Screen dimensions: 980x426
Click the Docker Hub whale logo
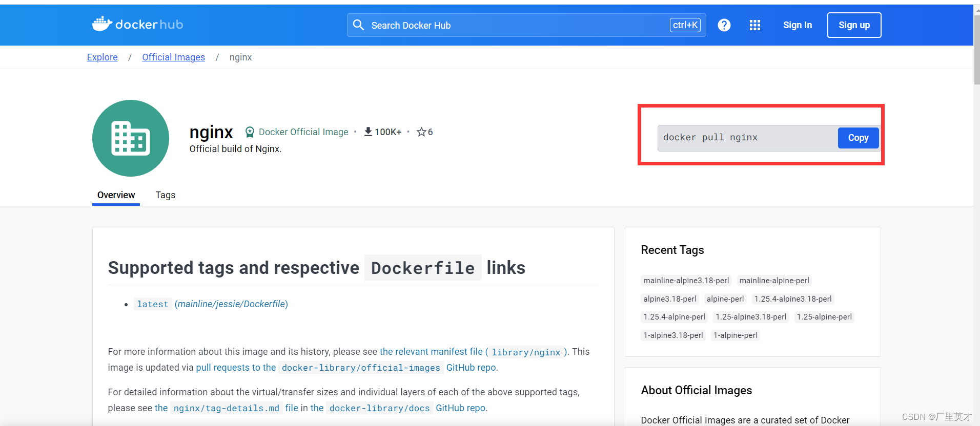[103, 24]
